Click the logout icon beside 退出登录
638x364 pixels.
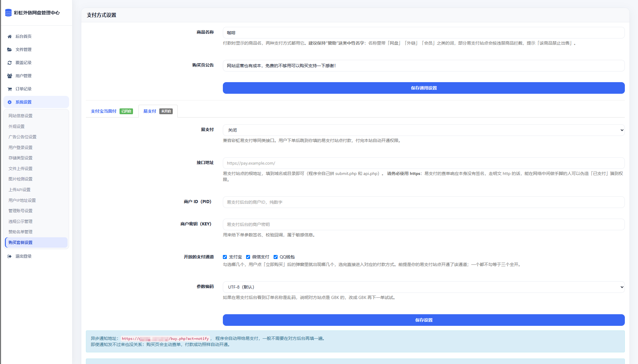point(9,256)
